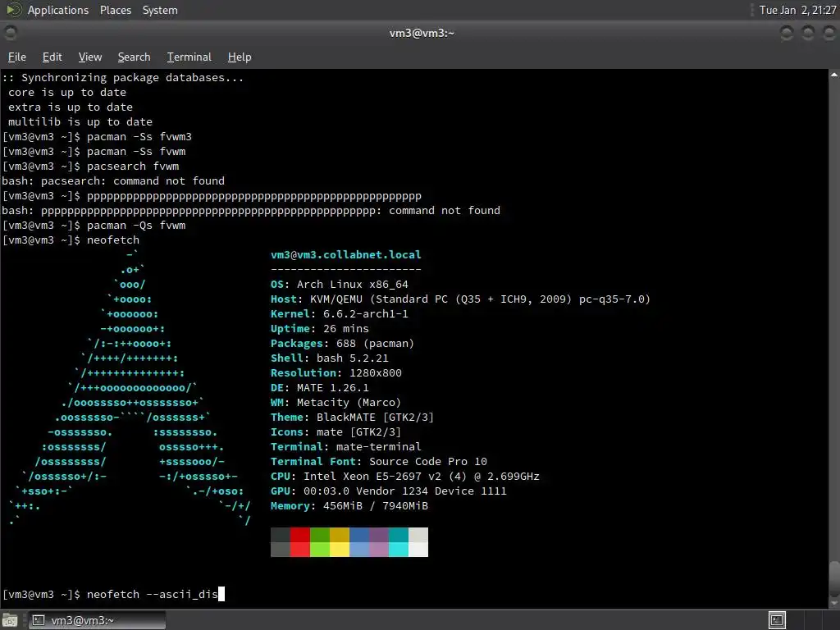Click the show desktop icon in bottom panel

coord(10,620)
